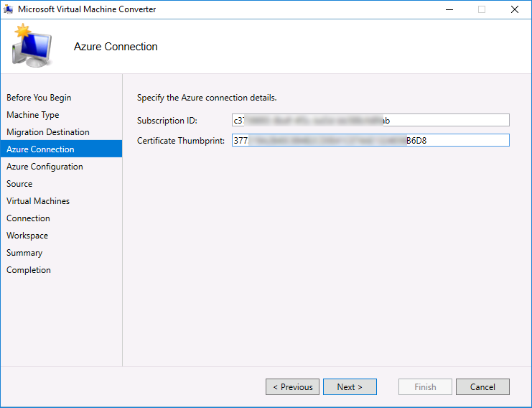Click the wizard computer graphic icon
This screenshot has width=532, height=408.
point(32,45)
